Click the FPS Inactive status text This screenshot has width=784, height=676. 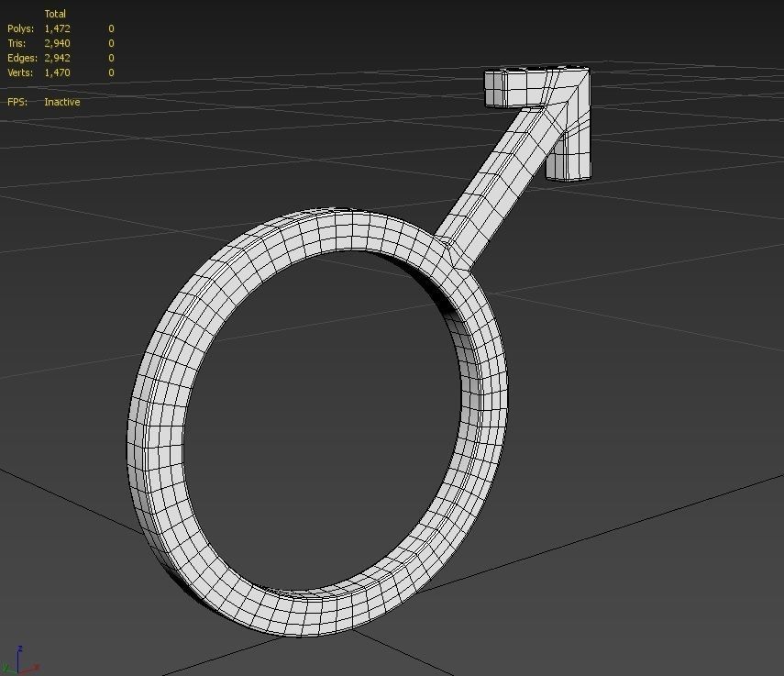pos(62,102)
